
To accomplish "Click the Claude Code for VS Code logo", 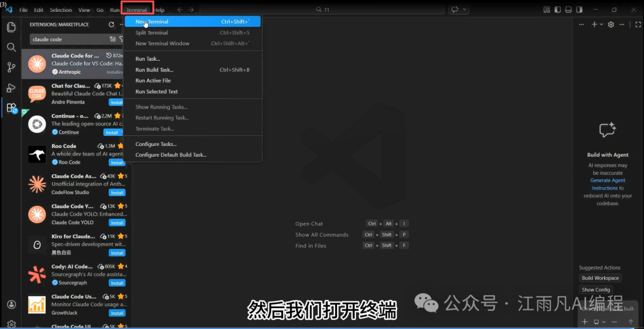I will (36, 64).
